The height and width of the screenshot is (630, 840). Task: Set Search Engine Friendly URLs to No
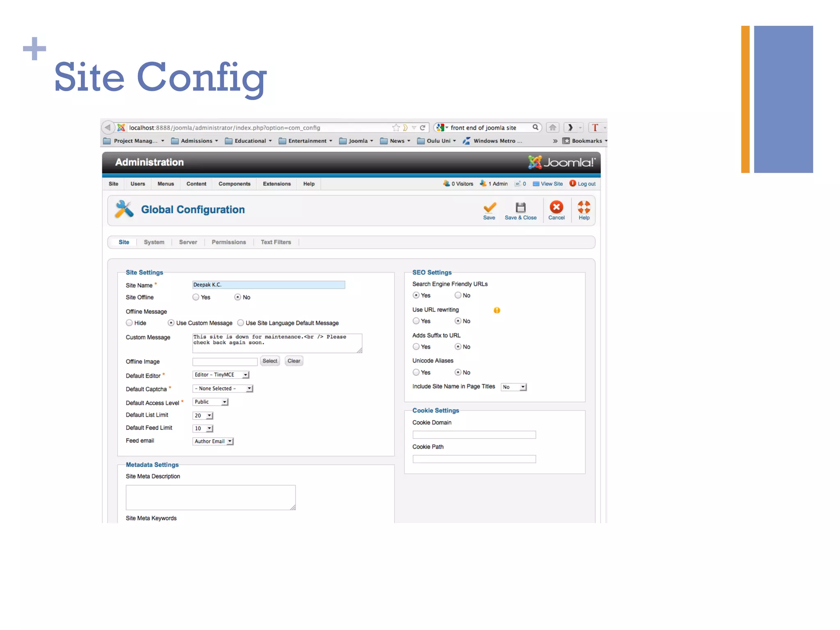tap(458, 295)
